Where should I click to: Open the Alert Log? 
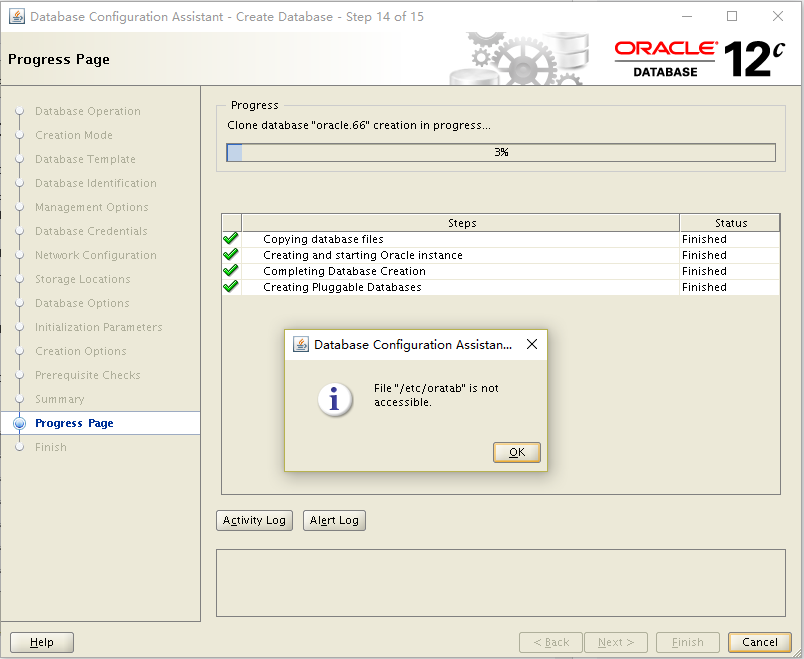(x=334, y=520)
